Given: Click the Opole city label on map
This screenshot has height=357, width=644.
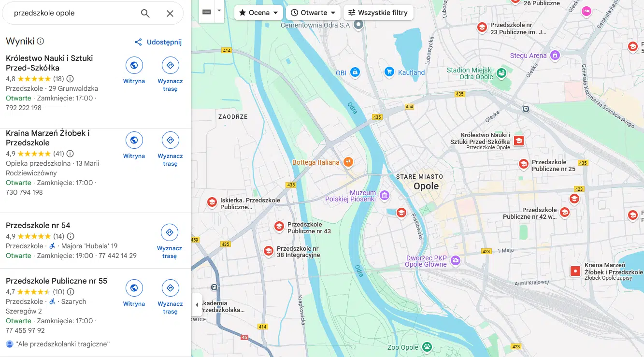Looking at the screenshot, I should point(426,186).
